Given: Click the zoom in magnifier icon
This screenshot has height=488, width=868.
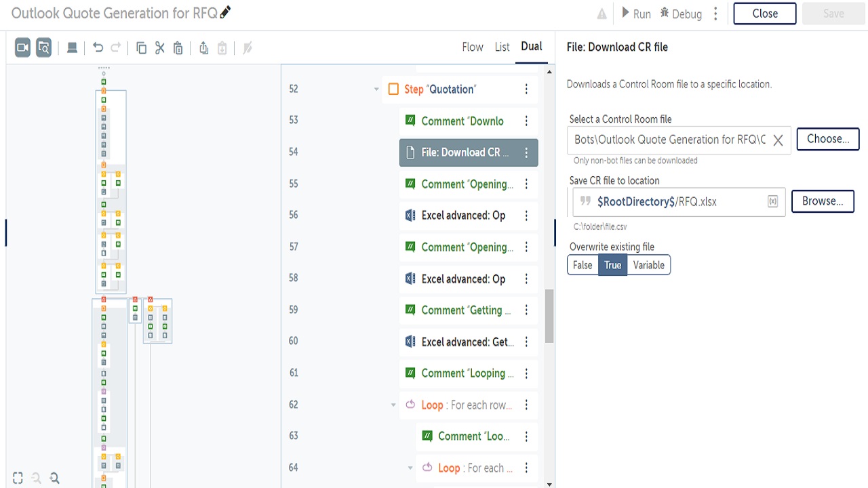Looking at the screenshot, I should pos(55,478).
